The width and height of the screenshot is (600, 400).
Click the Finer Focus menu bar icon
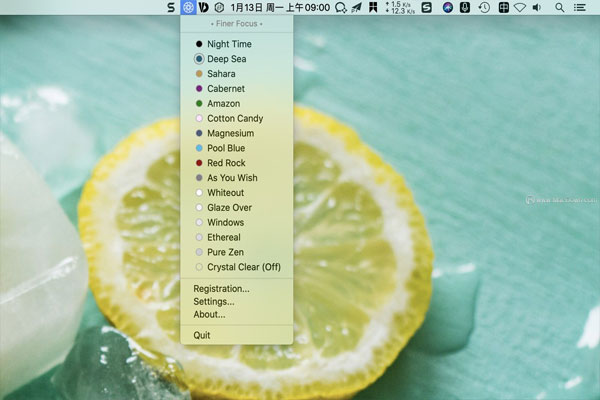188,8
